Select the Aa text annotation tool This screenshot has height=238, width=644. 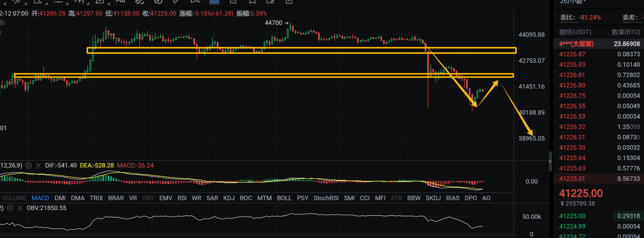(x=121, y=1)
